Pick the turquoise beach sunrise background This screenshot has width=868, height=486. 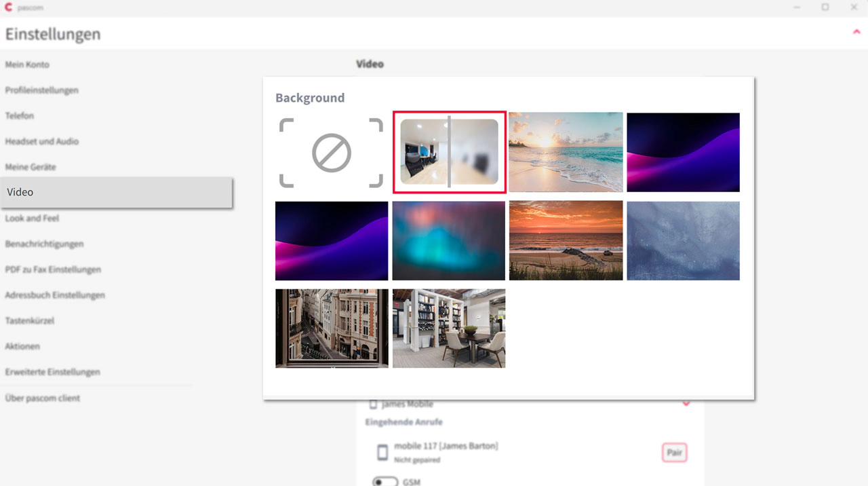click(x=566, y=153)
